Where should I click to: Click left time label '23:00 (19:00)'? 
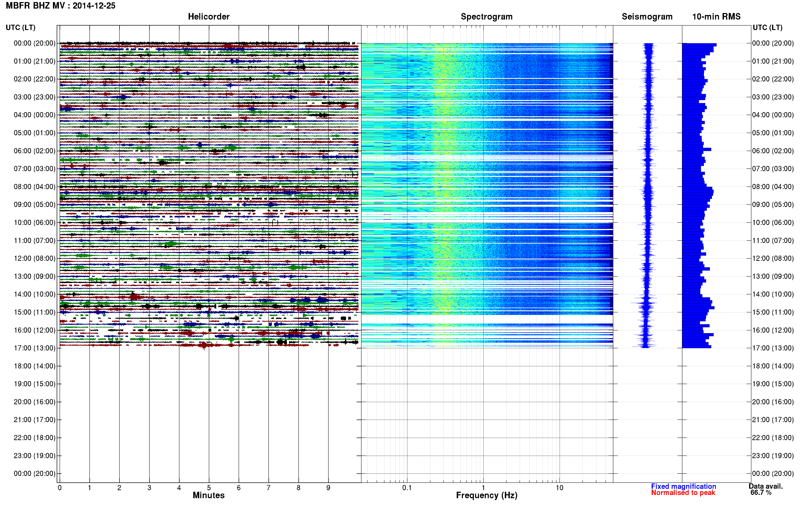[x=35, y=456]
